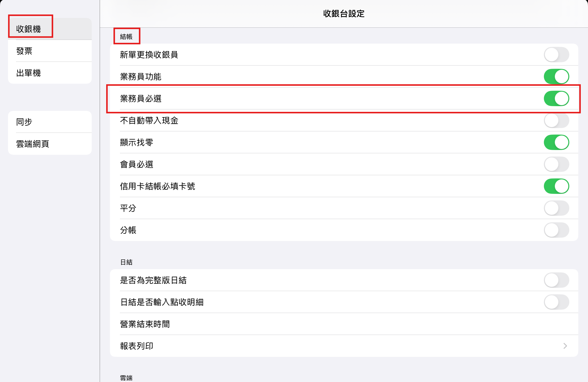This screenshot has width=588, height=382.
Task: Disable 信用卡結帳必填卡號 switch
Action: [556, 186]
